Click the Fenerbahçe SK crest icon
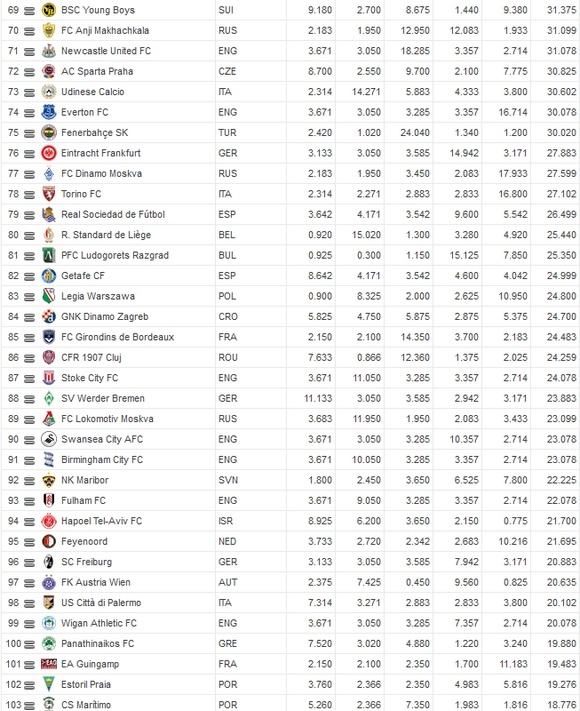The width and height of the screenshot is (580, 711). (49, 132)
